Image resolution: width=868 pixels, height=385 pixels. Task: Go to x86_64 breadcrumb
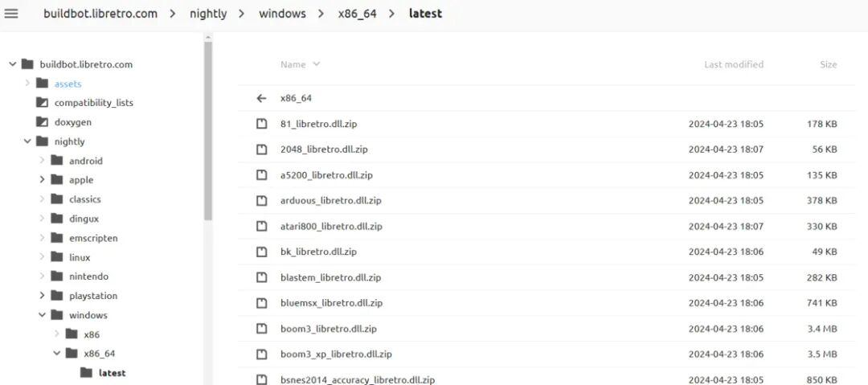357,14
